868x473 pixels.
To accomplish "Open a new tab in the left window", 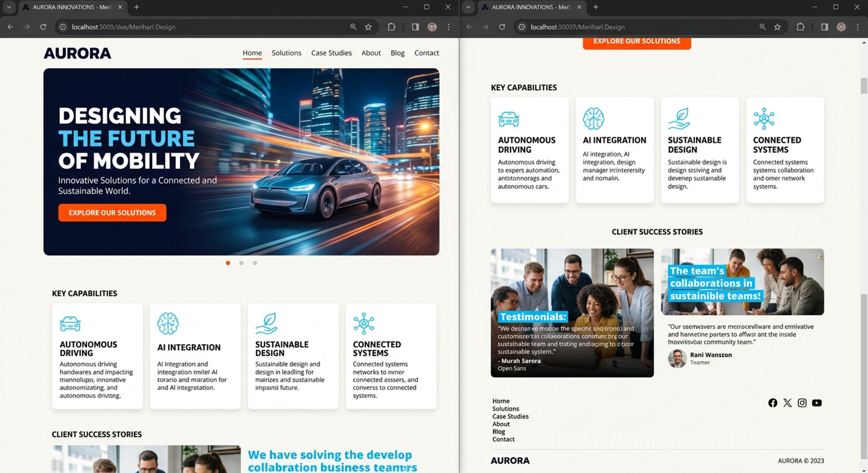I will [x=136, y=7].
